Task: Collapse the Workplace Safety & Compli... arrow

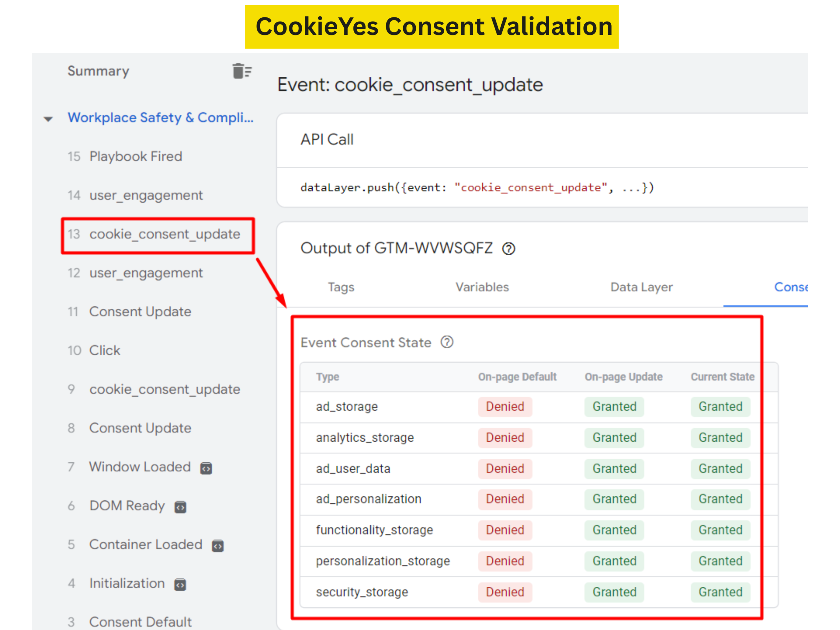Action: 48,119
